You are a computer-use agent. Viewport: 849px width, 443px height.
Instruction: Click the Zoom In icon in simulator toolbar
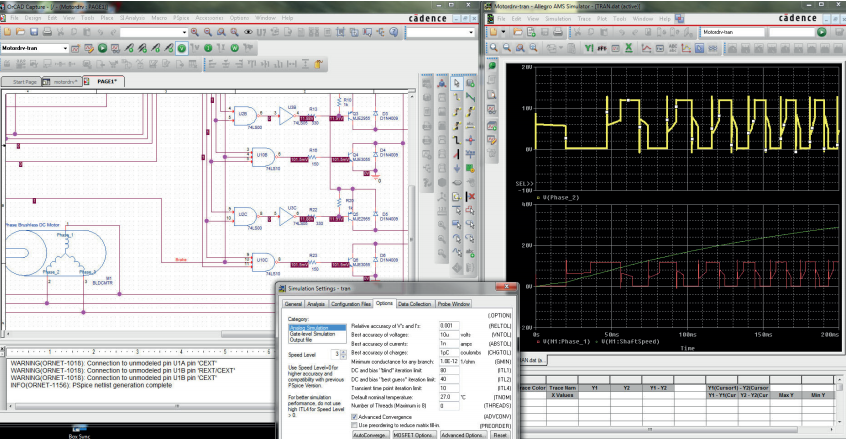494,47
